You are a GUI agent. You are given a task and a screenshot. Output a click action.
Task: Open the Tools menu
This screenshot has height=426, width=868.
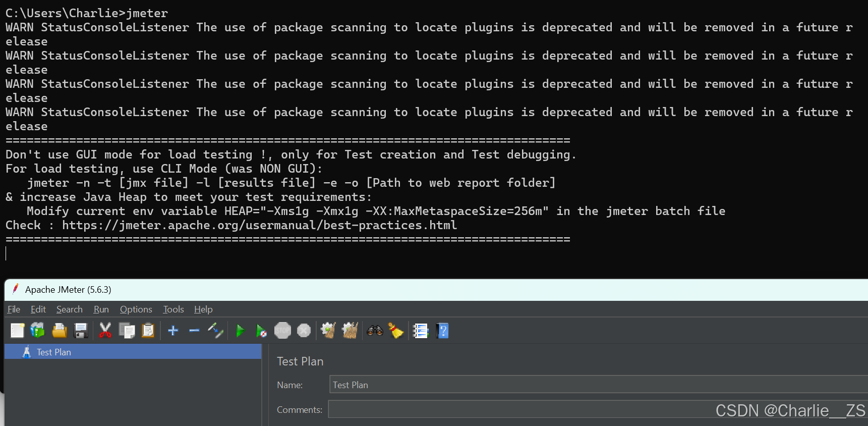(173, 309)
